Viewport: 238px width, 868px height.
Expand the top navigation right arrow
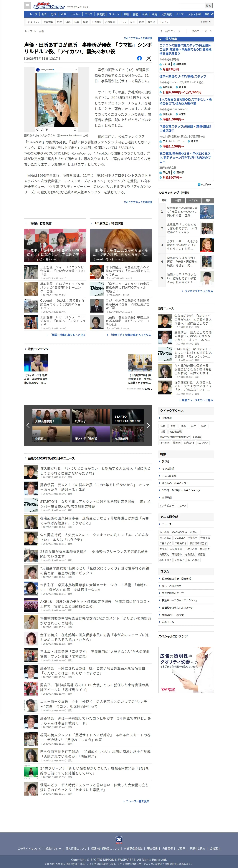212,14
